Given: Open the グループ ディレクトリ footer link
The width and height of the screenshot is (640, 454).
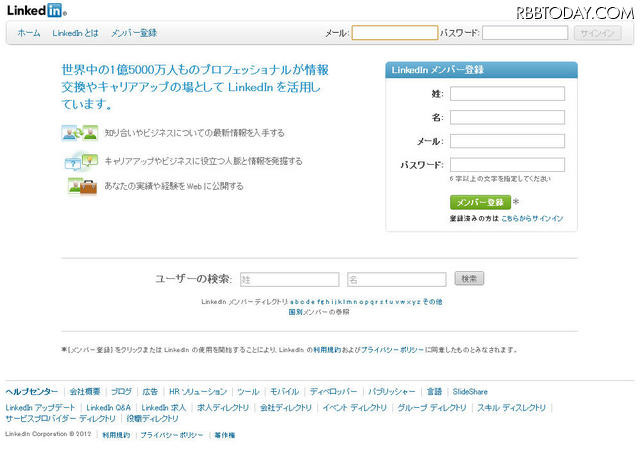Looking at the screenshot, I should tap(432, 407).
